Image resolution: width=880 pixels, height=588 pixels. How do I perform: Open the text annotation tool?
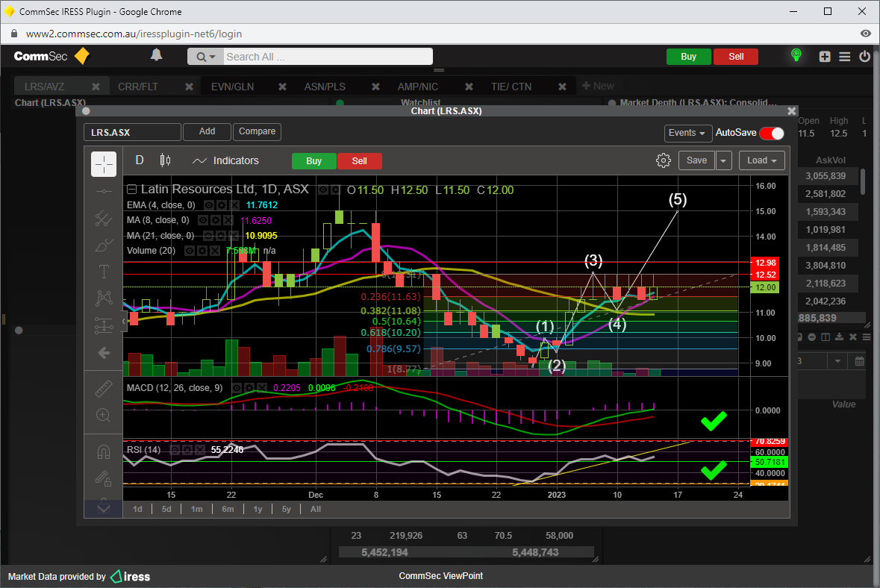(x=104, y=272)
